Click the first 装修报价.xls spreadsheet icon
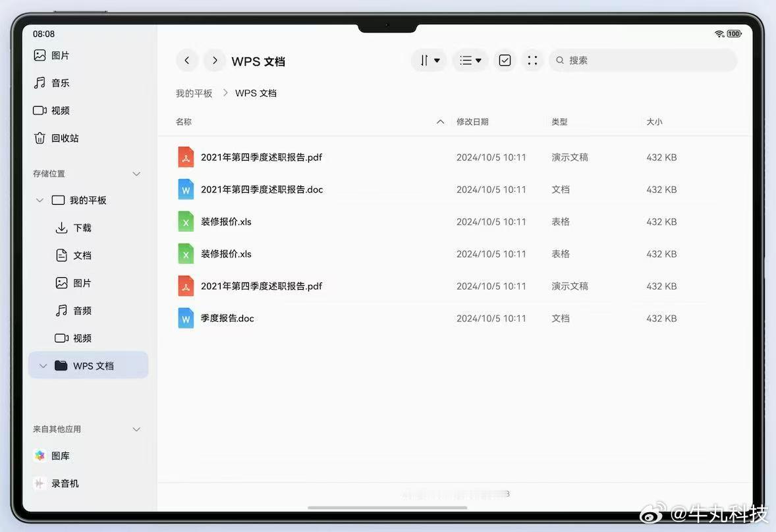 (x=186, y=221)
